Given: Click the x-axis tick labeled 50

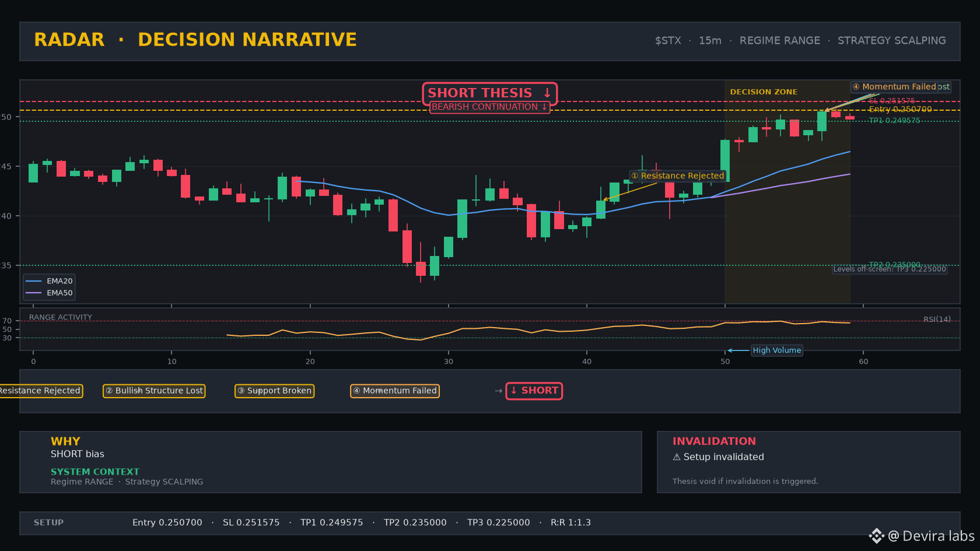Looking at the screenshot, I should pos(725,362).
